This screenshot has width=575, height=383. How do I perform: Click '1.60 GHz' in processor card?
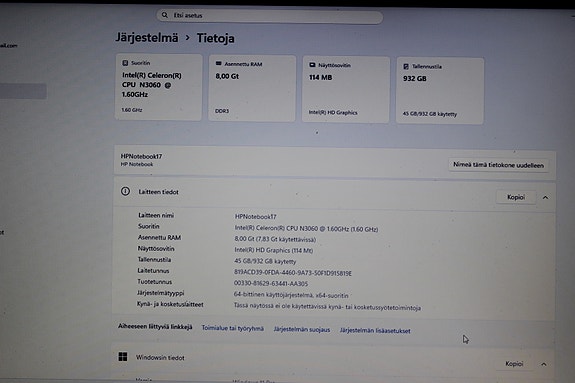(132, 110)
